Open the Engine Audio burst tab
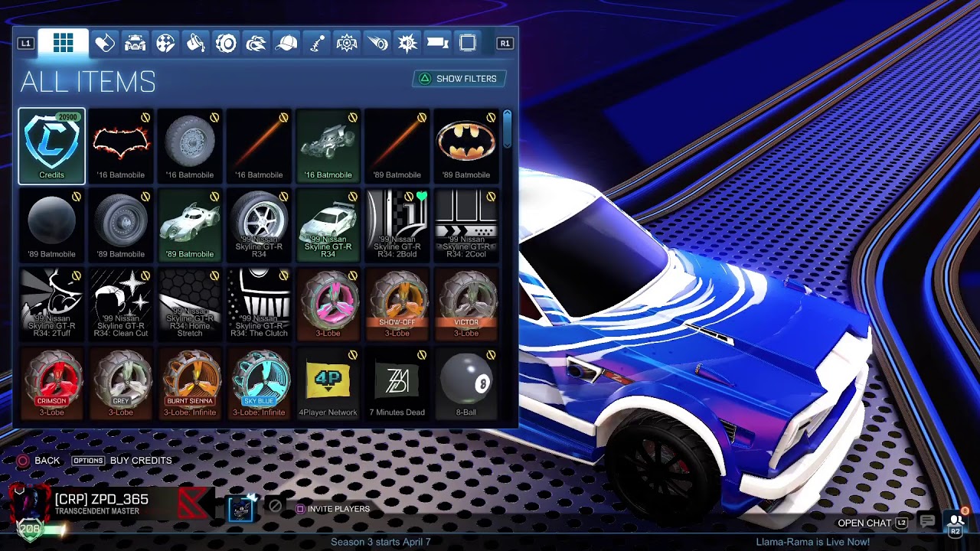The height and width of the screenshot is (551, 980). tap(407, 43)
